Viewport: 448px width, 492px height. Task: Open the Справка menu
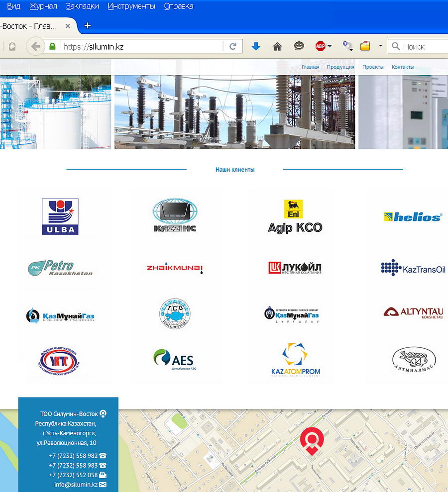pos(179,6)
